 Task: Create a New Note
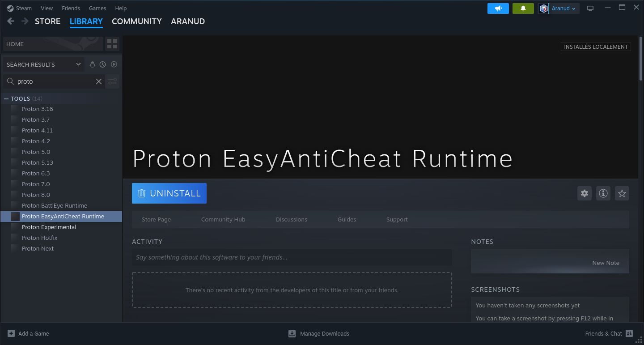(606, 263)
